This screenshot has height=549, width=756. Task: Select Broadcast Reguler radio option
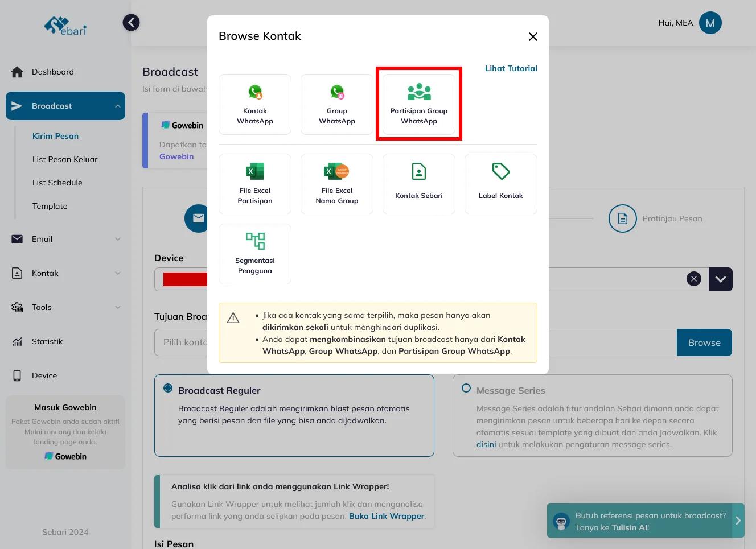click(x=168, y=388)
